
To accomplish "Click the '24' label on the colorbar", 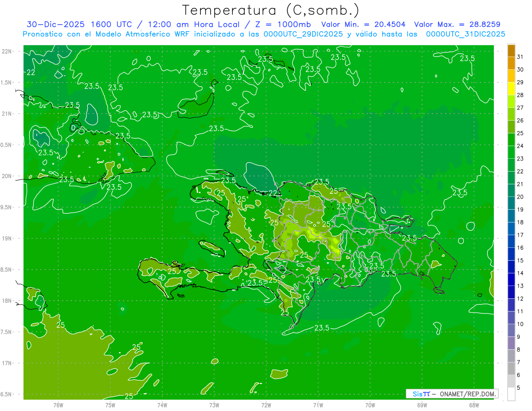I will click(520, 146).
